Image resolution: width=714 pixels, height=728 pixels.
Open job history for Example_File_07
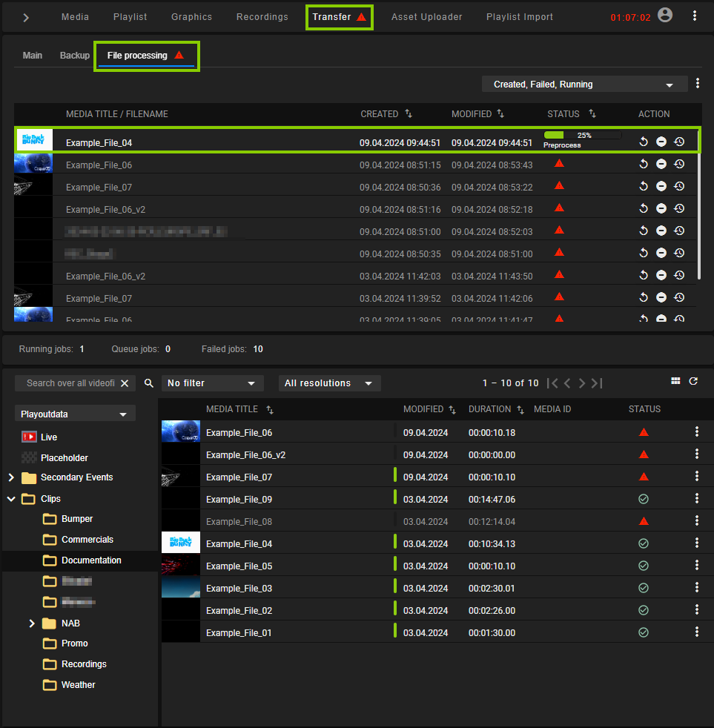tap(679, 186)
